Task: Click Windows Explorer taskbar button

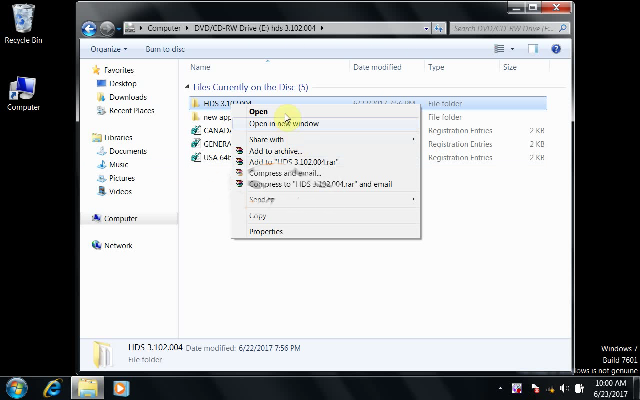Action: coord(87,388)
